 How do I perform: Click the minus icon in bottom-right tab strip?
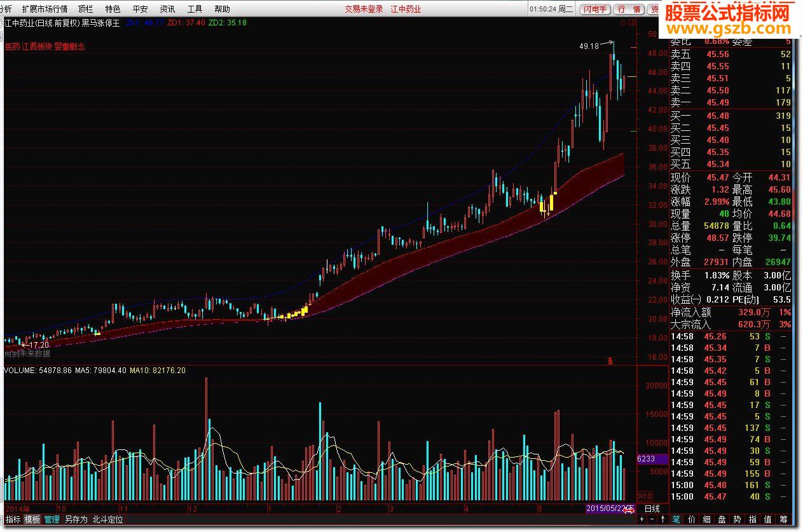tap(653, 519)
